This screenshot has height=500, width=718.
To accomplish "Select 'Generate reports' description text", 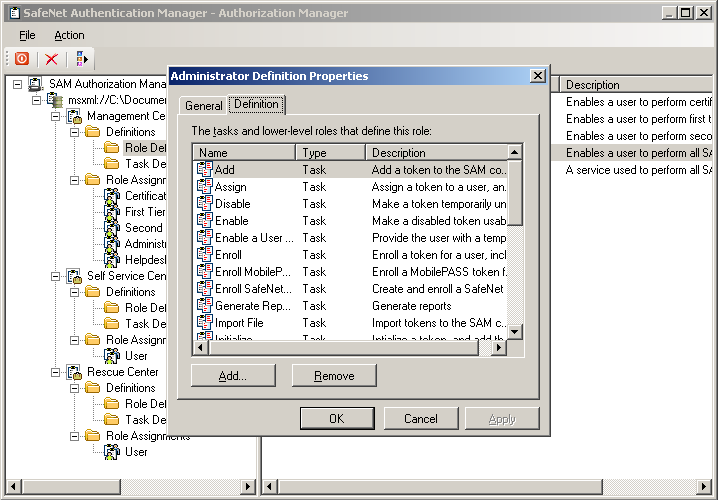I will [x=412, y=306].
